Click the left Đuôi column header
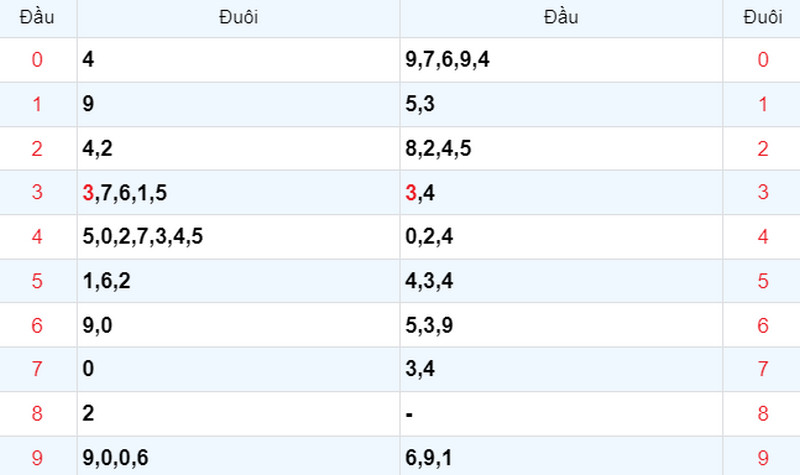The height and width of the screenshot is (475, 800). tap(238, 17)
